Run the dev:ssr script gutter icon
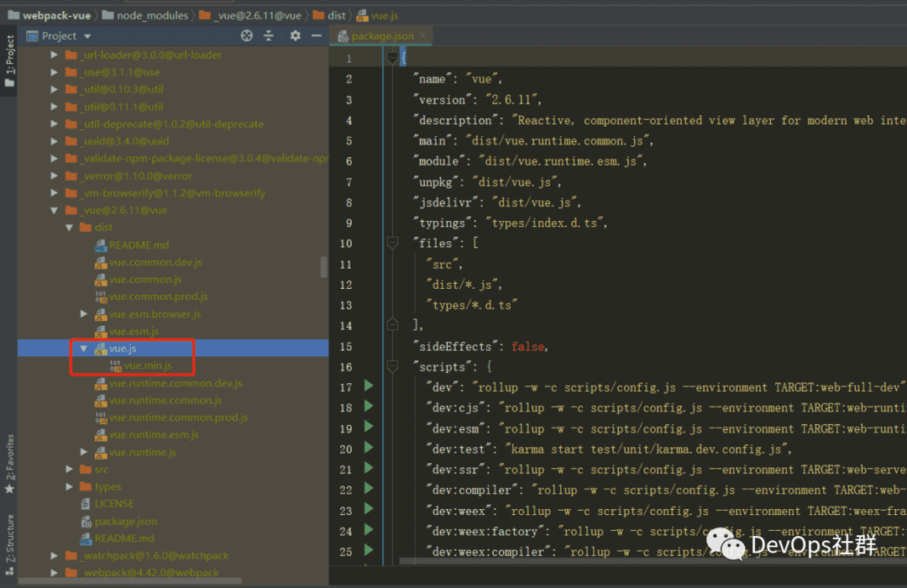The height and width of the screenshot is (588, 907). (x=369, y=468)
